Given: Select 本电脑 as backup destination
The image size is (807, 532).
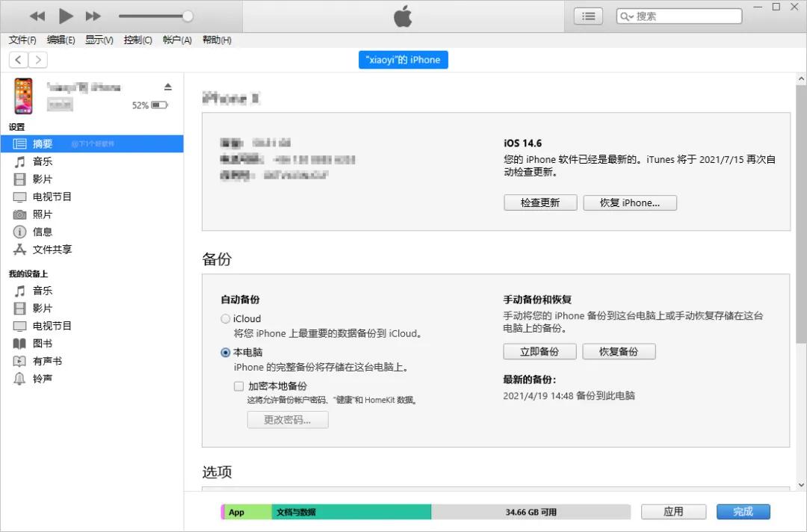Looking at the screenshot, I should click(x=225, y=352).
